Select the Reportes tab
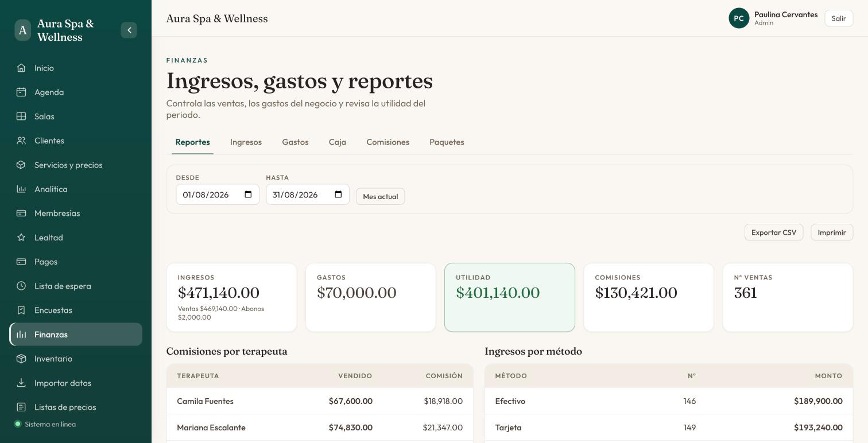868x443 pixels. point(193,142)
